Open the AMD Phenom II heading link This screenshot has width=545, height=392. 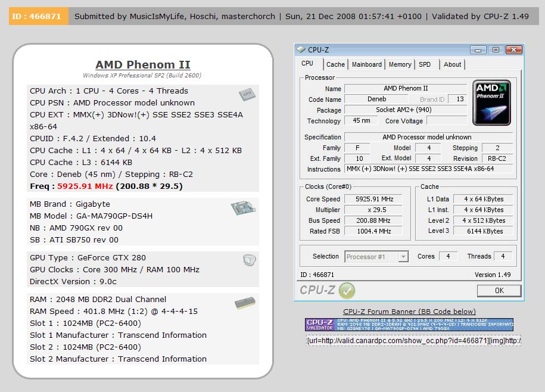coord(143,64)
